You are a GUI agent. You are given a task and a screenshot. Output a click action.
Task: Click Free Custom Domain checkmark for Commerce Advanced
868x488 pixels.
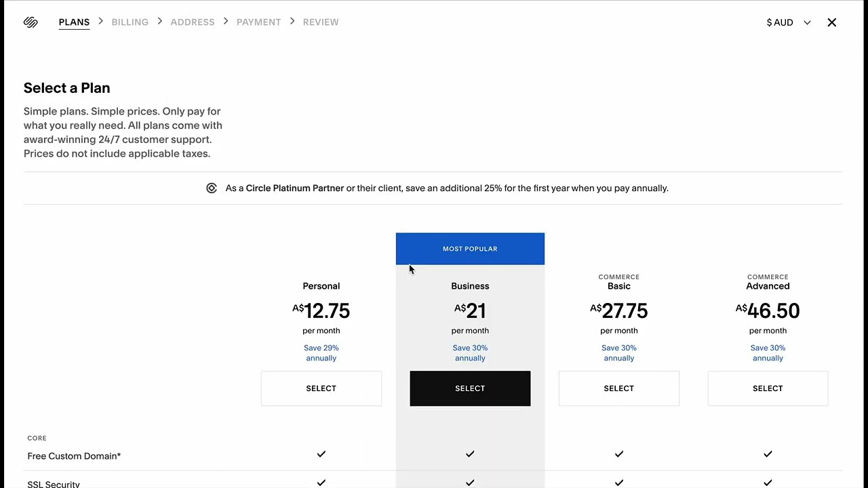click(768, 454)
